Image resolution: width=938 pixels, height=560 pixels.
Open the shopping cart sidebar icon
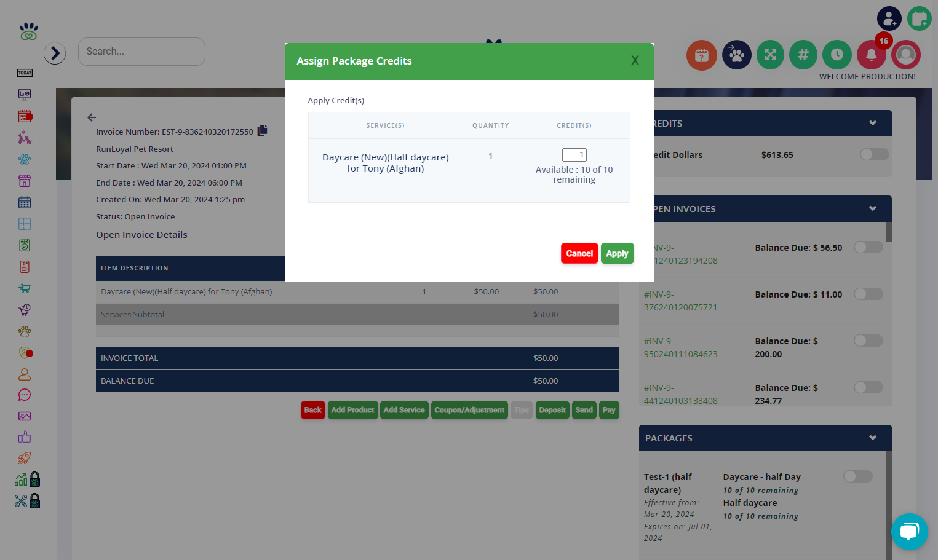pos(25,288)
